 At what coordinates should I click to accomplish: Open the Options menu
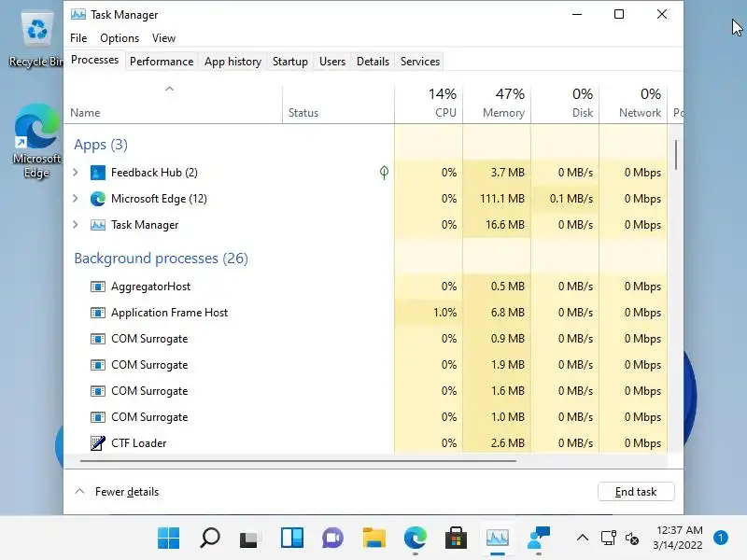tap(120, 38)
